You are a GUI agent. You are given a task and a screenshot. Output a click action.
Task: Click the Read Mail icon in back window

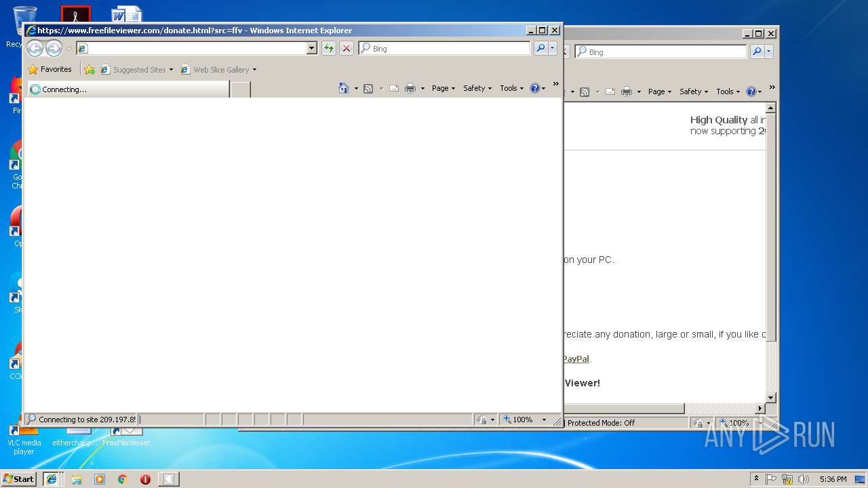610,91
